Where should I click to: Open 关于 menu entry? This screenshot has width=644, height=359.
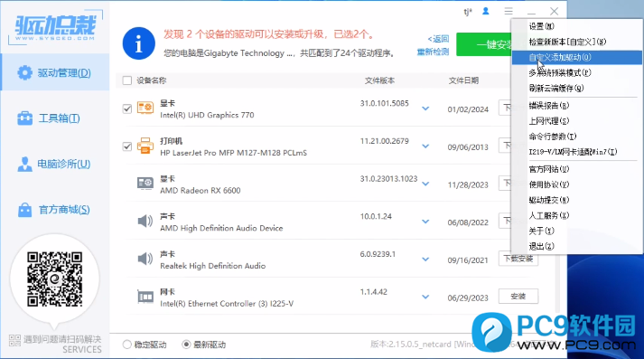click(x=576, y=231)
